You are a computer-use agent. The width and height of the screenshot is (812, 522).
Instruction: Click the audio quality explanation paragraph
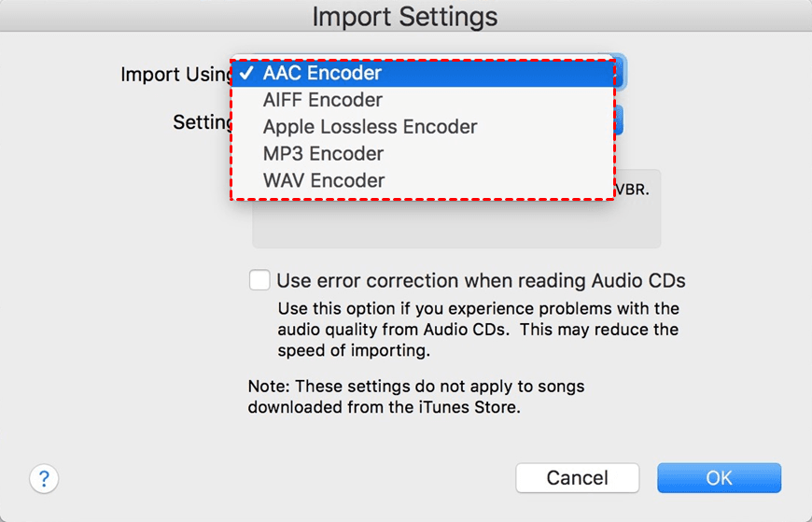(478, 330)
